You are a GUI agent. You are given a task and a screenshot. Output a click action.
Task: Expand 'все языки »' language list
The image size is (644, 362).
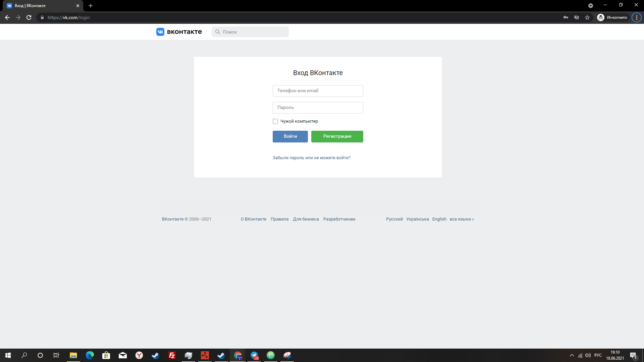tap(462, 219)
